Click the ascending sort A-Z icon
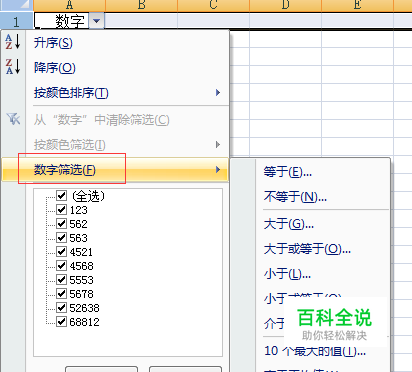 click(x=13, y=42)
